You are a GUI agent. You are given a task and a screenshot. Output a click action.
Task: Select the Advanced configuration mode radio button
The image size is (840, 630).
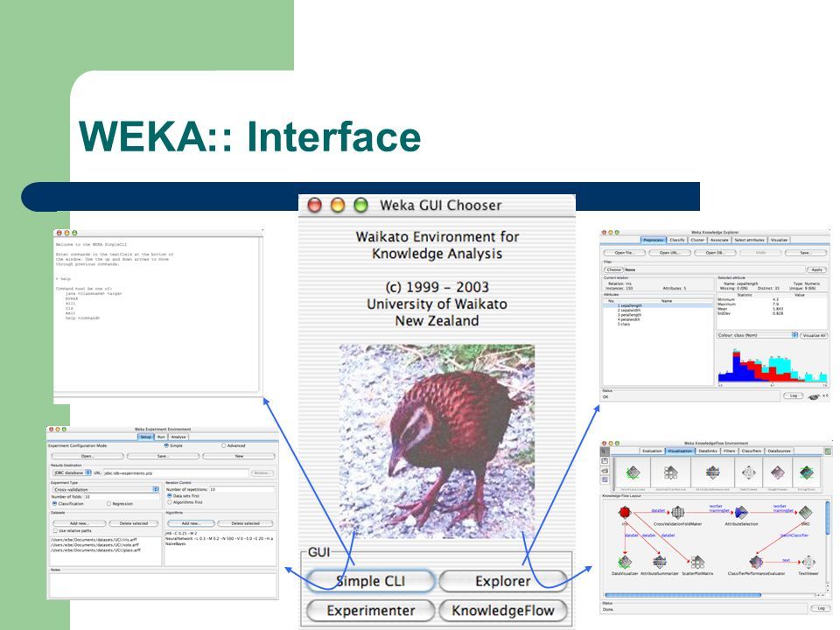pos(224,445)
